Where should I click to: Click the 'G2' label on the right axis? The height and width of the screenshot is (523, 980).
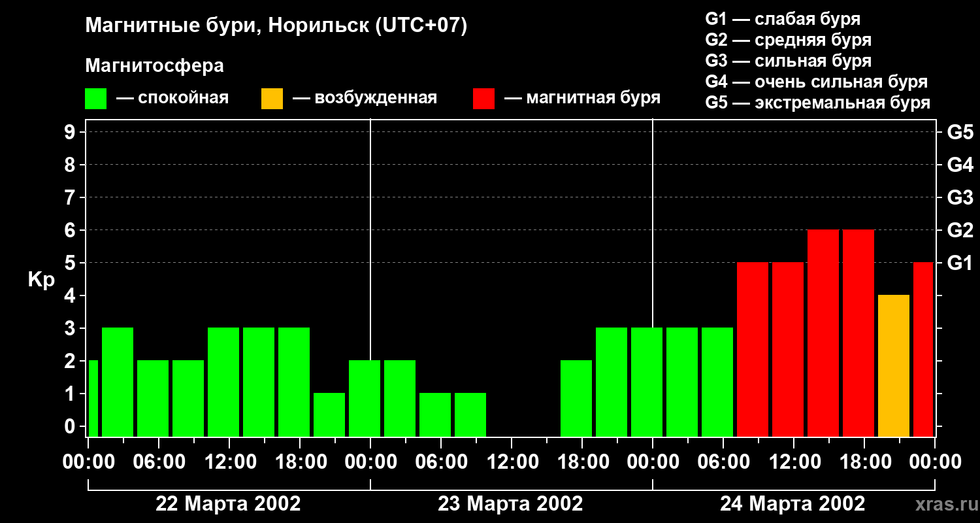tap(960, 230)
